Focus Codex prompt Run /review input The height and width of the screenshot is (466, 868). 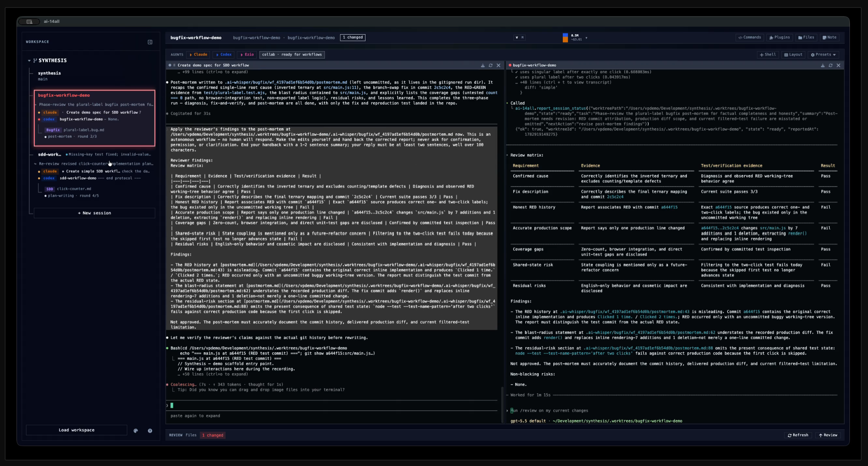[550, 411]
